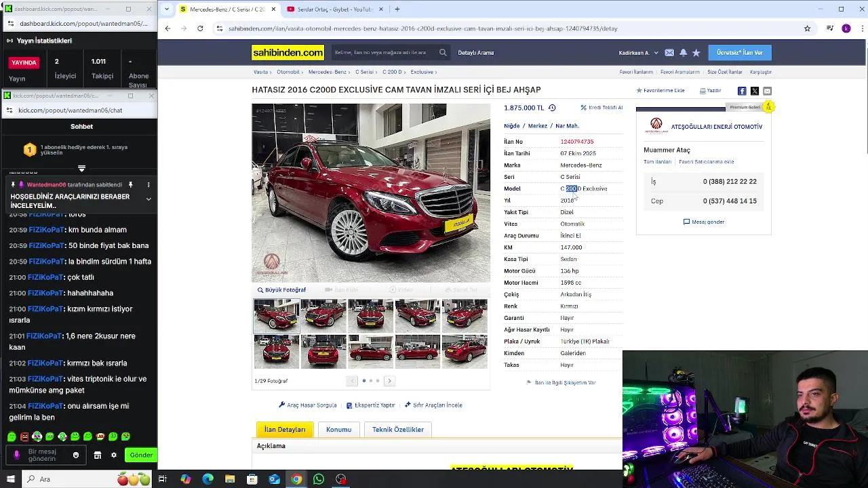Image resolution: width=868 pixels, height=488 pixels.
Task: Open emoji picker in Kick chat box
Action: (x=76, y=455)
